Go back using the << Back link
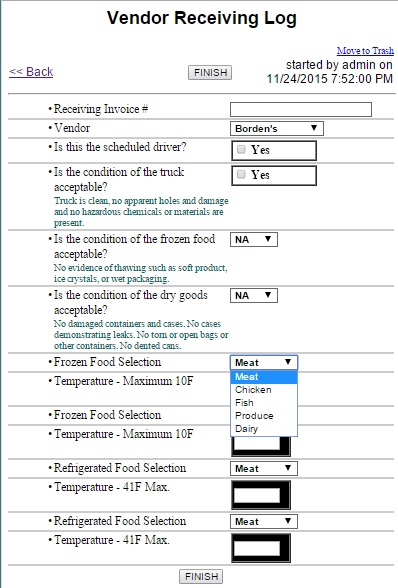Image resolution: width=398 pixels, height=588 pixels. click(31, 72)
